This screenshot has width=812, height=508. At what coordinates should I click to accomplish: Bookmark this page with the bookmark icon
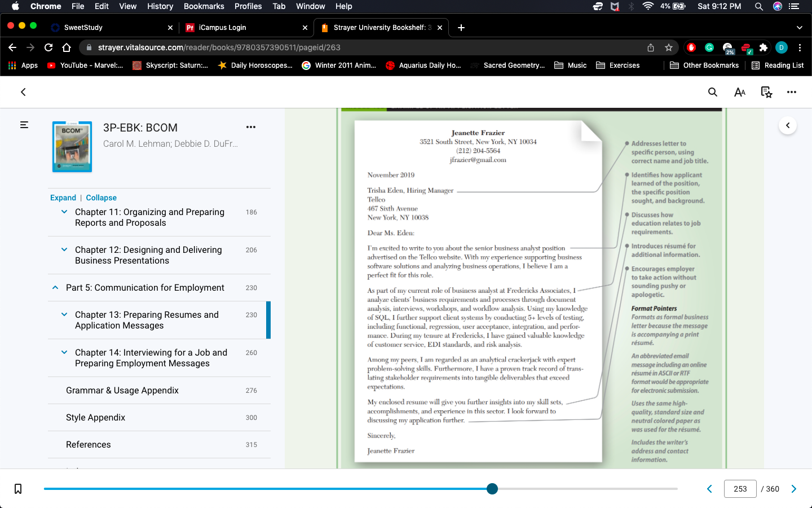[18, 489]
